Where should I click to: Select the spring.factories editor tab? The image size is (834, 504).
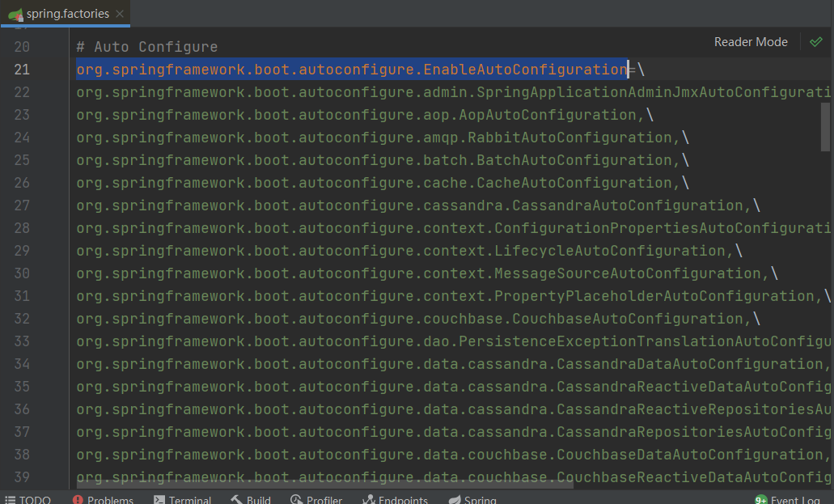pyautogui.click(x=66, y=13)
